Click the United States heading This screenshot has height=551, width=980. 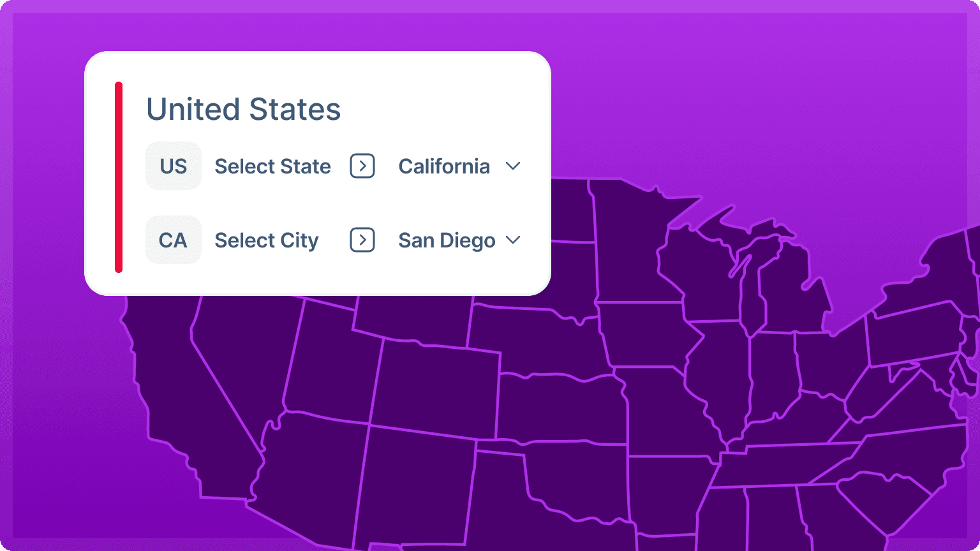[x=244, y=109]
